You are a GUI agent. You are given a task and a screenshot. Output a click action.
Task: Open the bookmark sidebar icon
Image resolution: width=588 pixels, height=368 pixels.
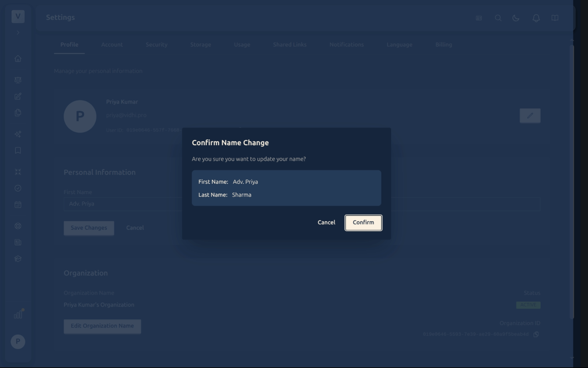pos(18,150)
